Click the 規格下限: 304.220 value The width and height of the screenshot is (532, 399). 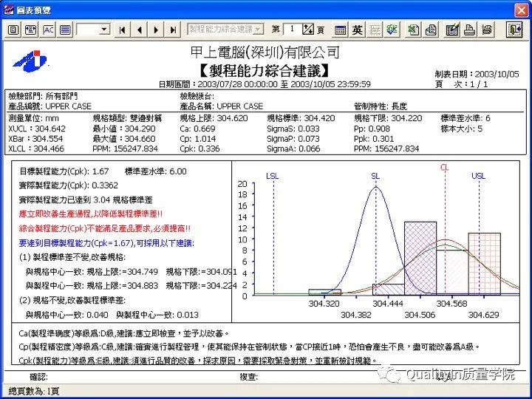tap(388, 118)
